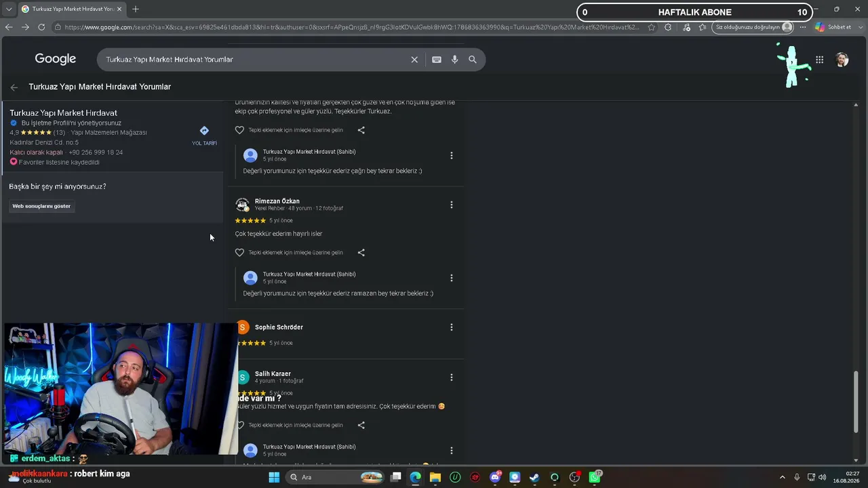The height and width of the screenshot is (488, 868).
Task: Click the Çok teşekkür ederim hayırlı işler review text
Action: [x=279, y=234]
